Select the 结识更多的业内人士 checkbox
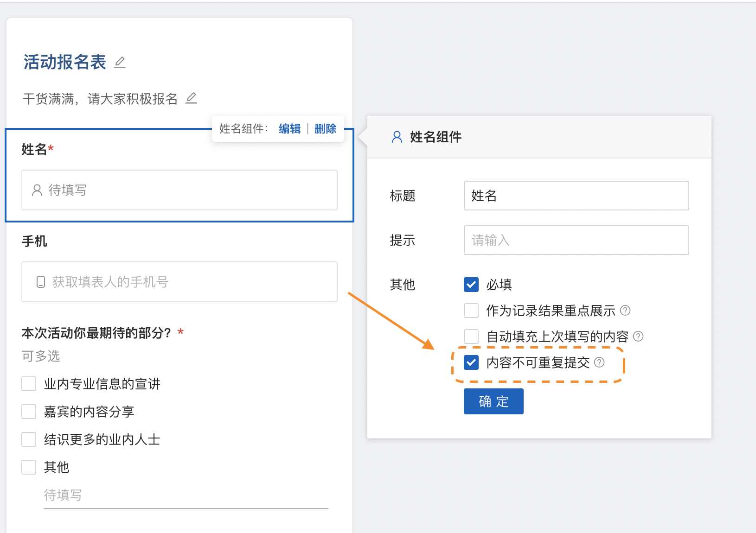 (x=29, y=439)
